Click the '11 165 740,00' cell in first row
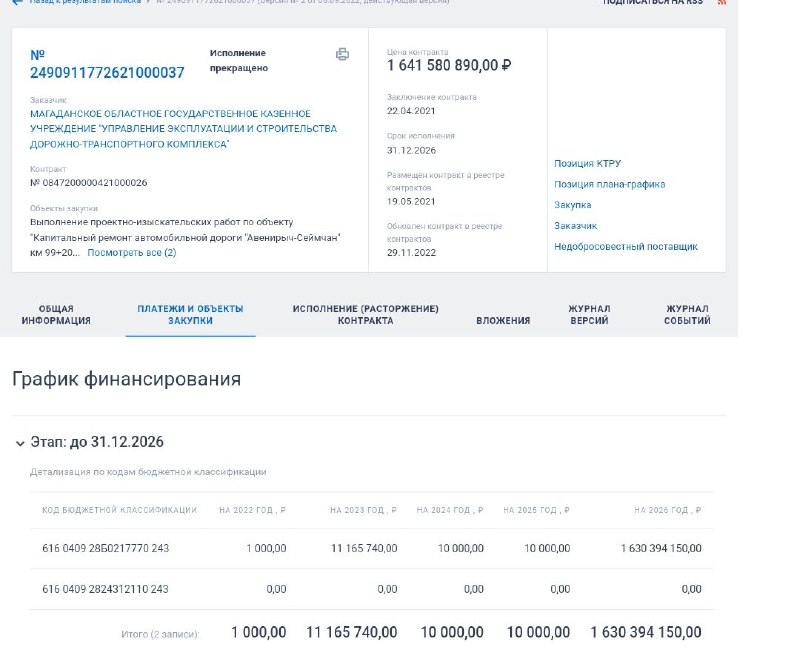 [364, 548]
